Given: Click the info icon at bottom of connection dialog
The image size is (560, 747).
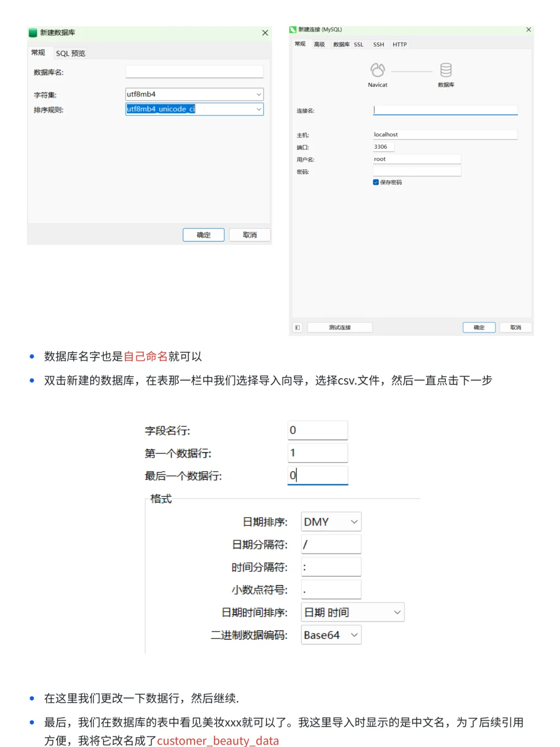Looking at the screenshot, I should pyautogui.click(x=297, y=327).
